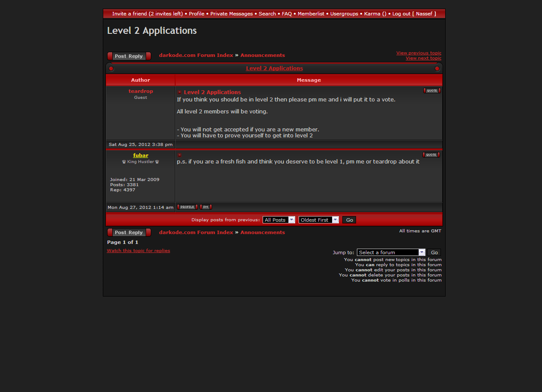Click 'Watch this topic for replies' link

138,251
